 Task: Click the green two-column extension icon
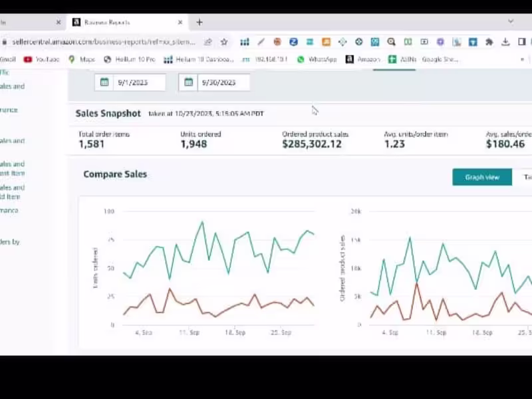[408, 42]
